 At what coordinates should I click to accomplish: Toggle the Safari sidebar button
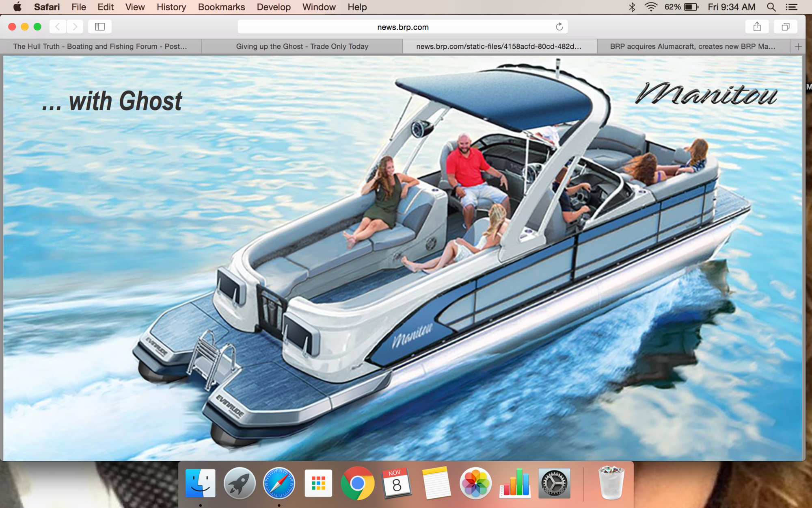[x=100, y=27]
